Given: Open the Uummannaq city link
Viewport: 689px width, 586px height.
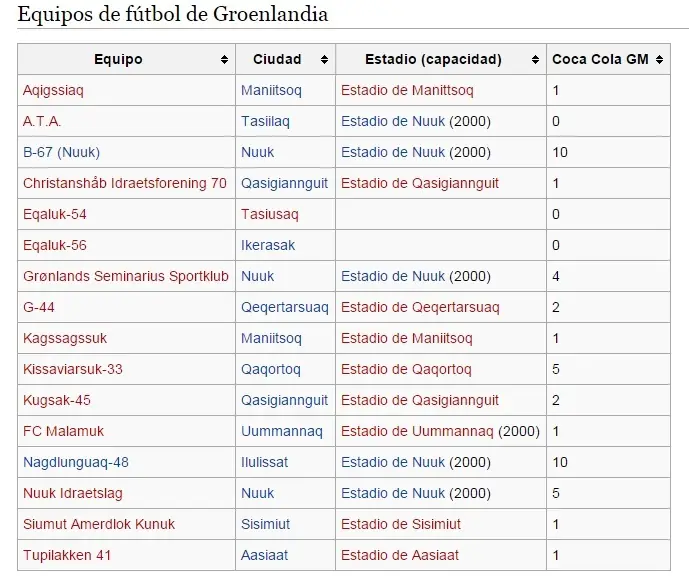Looking at the screenshot, I should pyautogui.click(x=282, y=431).
